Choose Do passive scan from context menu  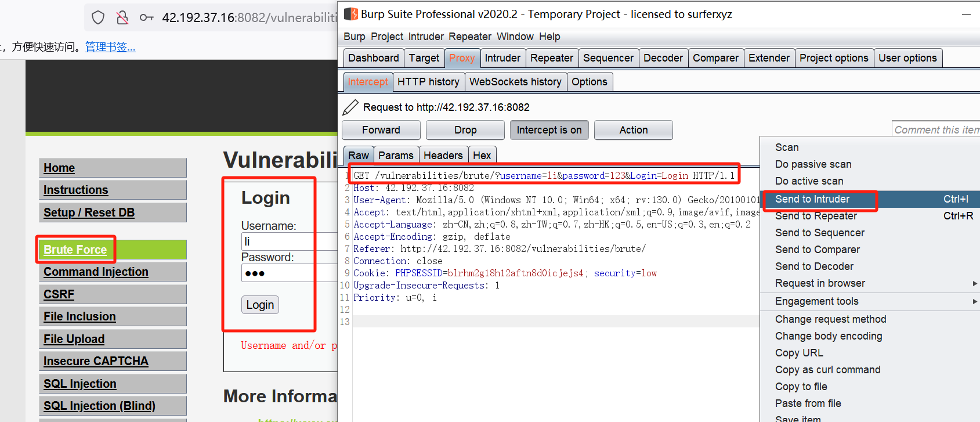point(870,164)
